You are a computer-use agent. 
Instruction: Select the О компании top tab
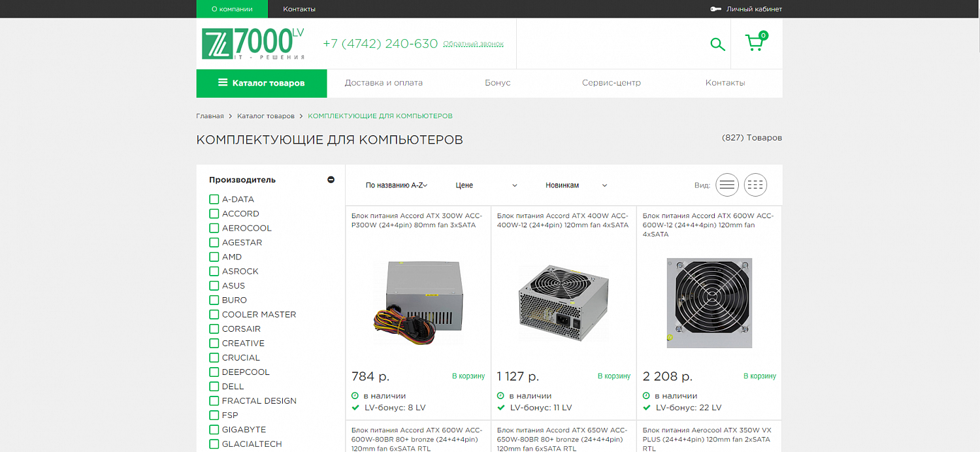232,9
